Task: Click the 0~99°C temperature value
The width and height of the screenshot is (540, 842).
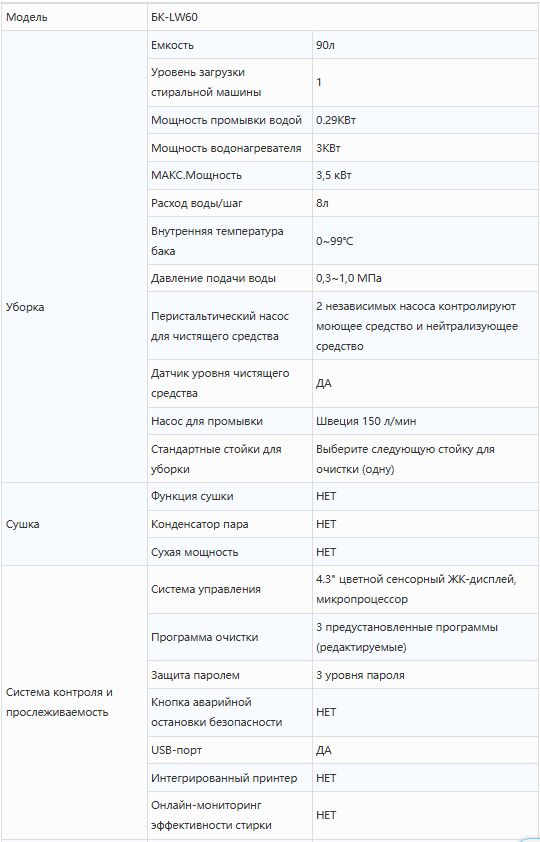Action: [x=335, y=241]
